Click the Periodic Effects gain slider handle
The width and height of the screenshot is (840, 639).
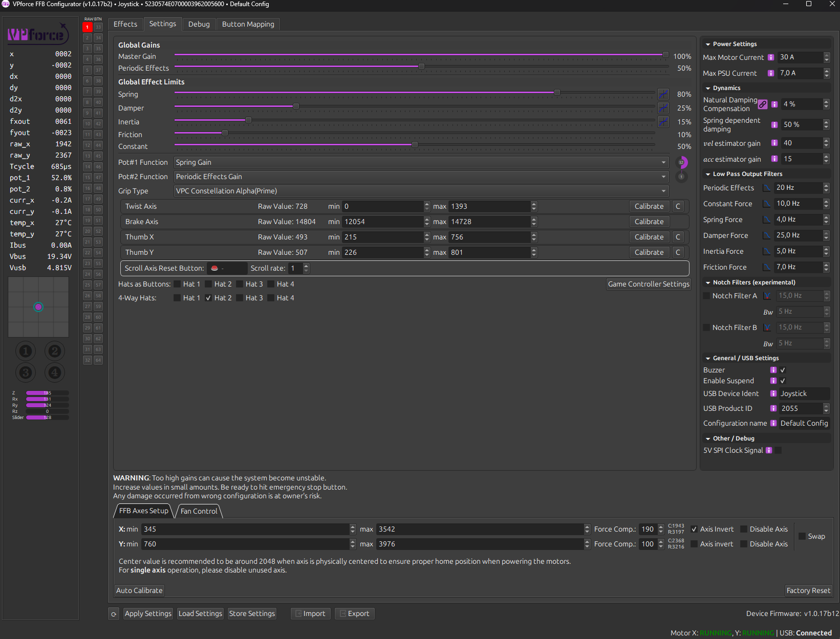(421, 67)
